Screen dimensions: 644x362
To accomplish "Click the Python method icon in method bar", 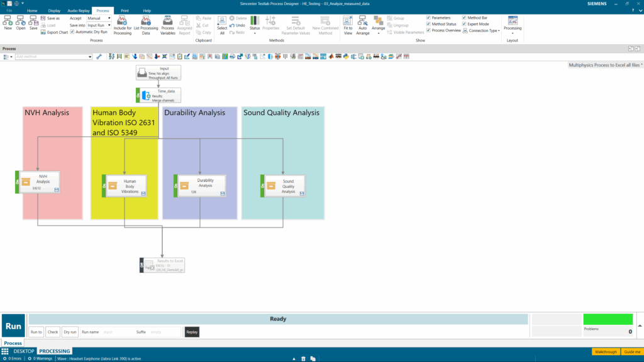I will click(x=347, y=57).
